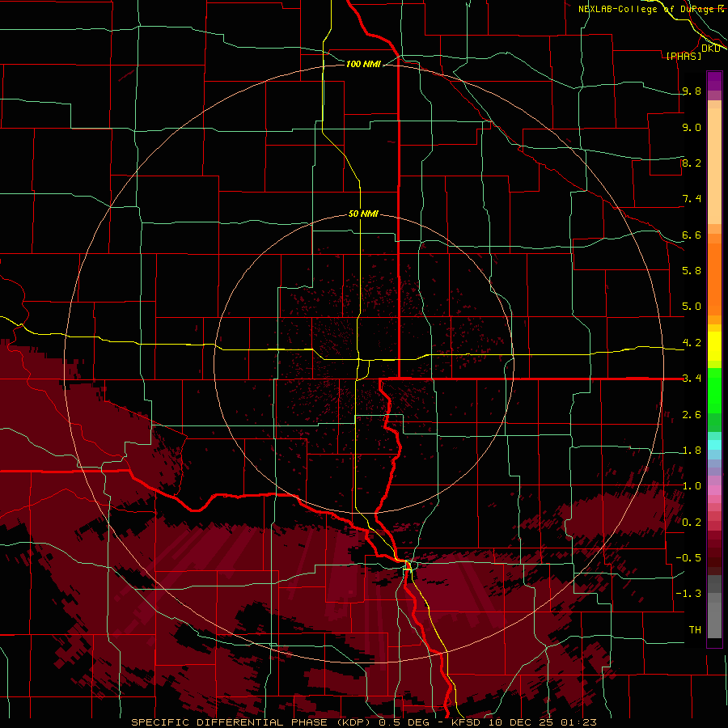Click the 0.2 legend value
This screenshot has height=728, width=728.
coord(692,523)
